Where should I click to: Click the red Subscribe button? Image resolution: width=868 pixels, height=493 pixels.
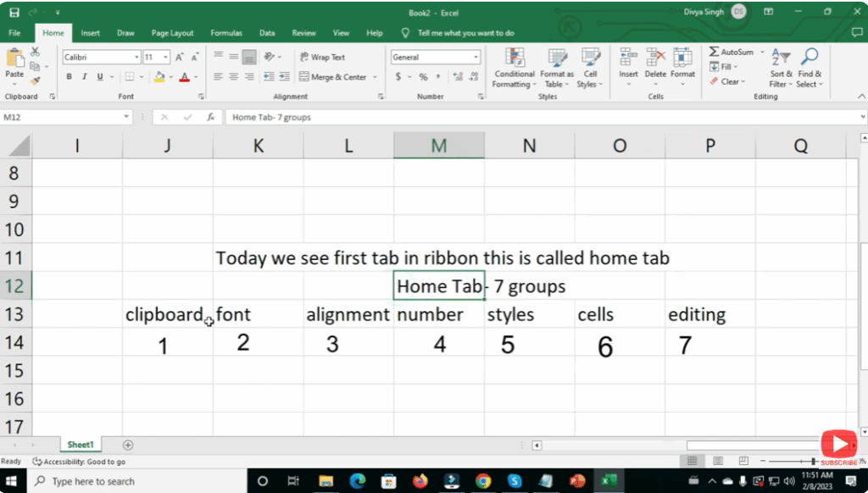coord(838,443)
